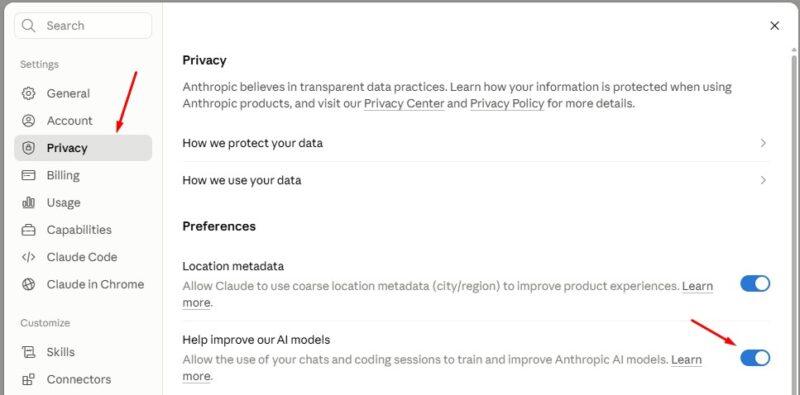This screenshot has width=800, height=395.
Task: Open the Privacy Center link
Action: click(x=404, y=104)
